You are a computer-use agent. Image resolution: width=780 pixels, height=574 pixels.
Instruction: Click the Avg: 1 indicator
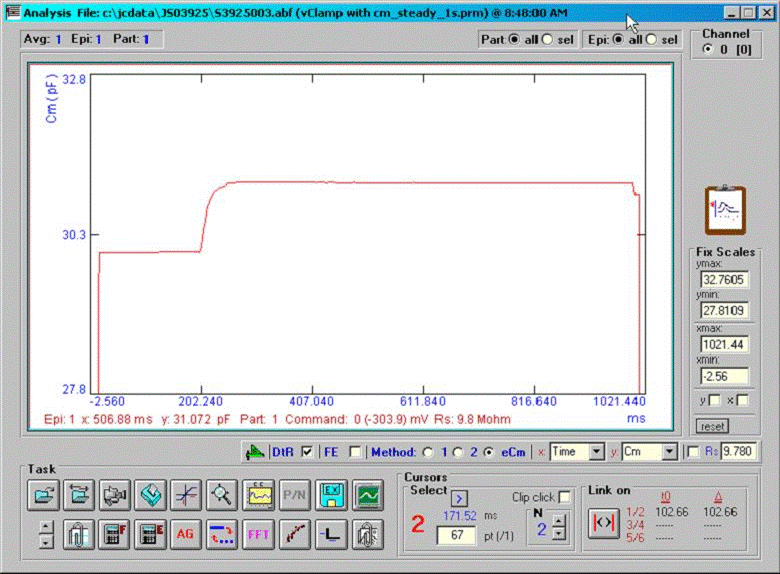tap(43, 39)
